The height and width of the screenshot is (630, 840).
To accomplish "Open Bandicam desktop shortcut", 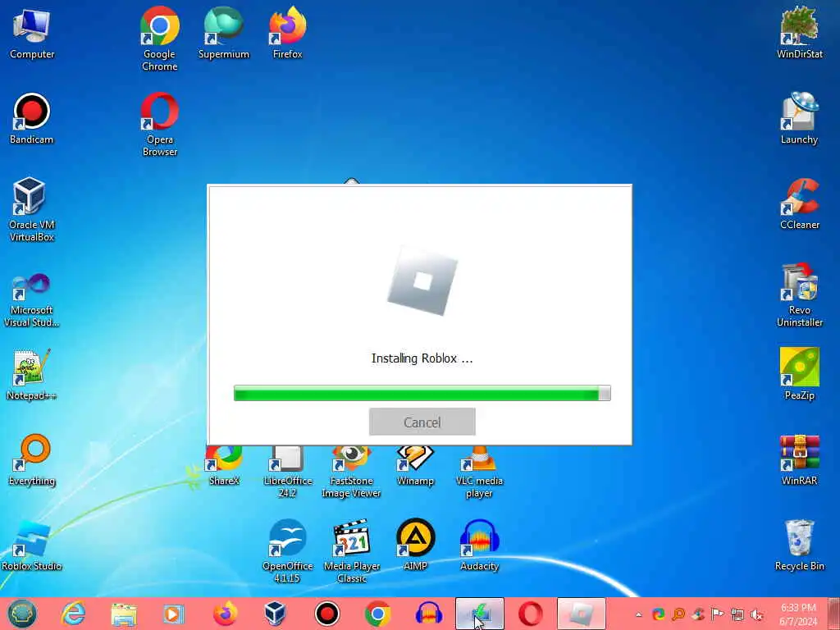I will (32, 119).
